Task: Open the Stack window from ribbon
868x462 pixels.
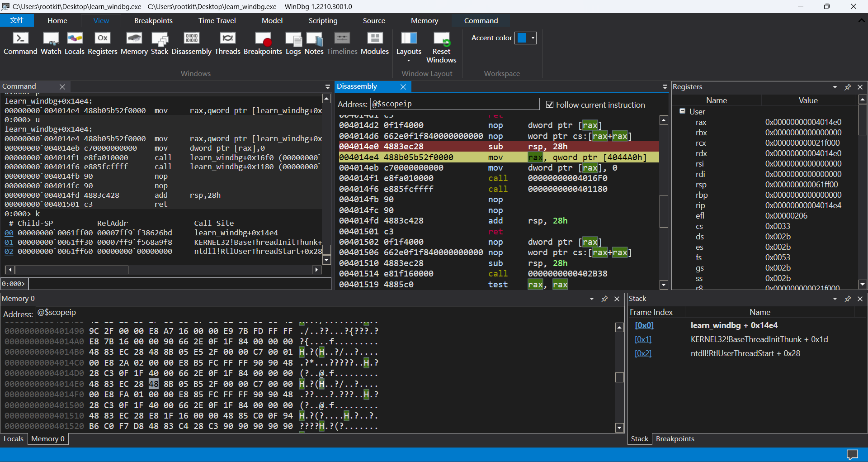Action: coord(160,44)
